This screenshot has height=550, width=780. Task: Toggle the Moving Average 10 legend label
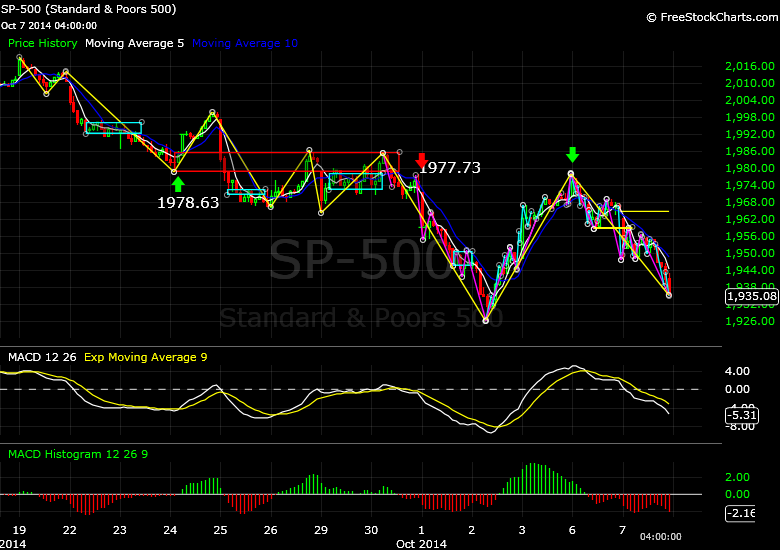[x=244, y=43]
